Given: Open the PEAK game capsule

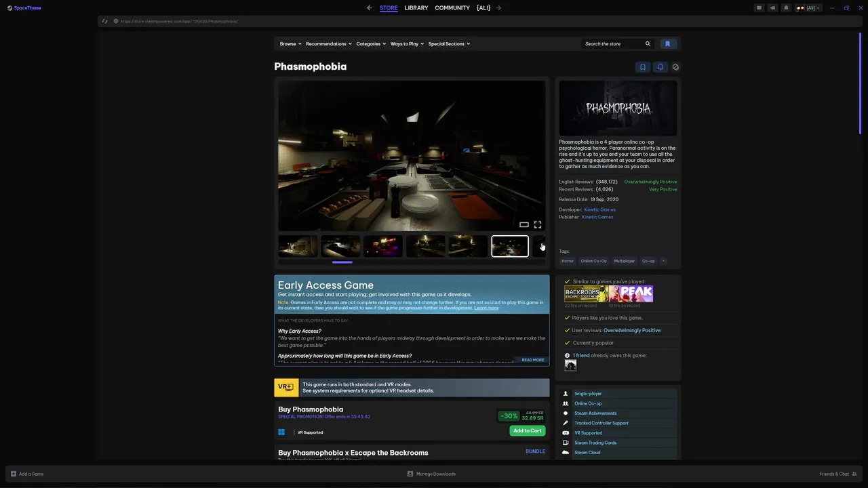Looking at the screenshot, I should click(x=631, y=293).
